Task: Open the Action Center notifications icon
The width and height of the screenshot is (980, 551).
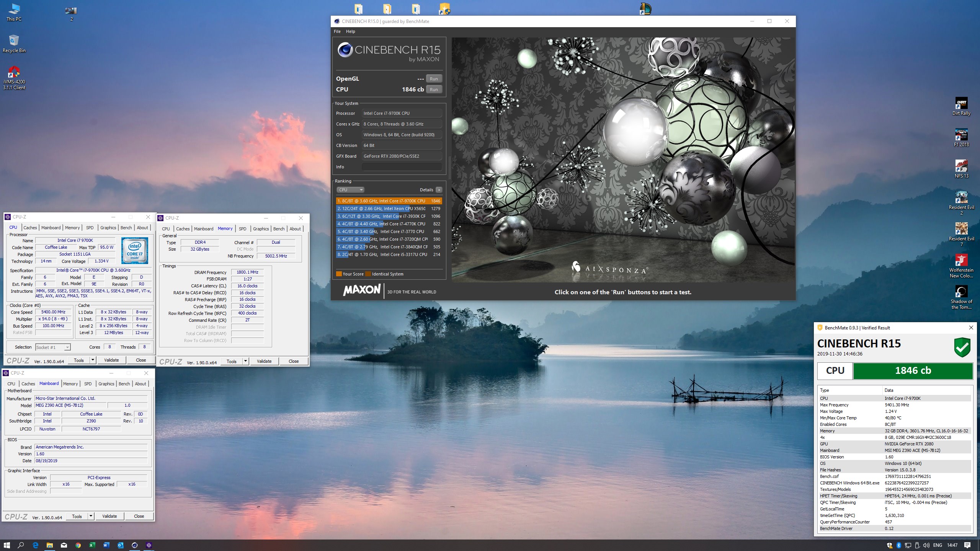Action: pos(967,545)
